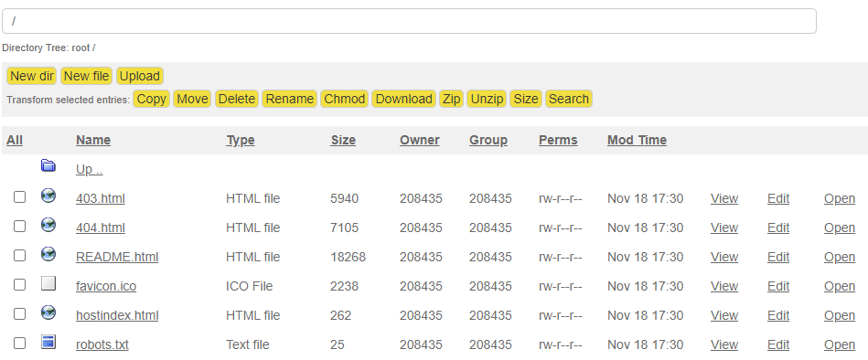Check the box for 403.html
The image size is (868, 360).
tap(19, 196)
